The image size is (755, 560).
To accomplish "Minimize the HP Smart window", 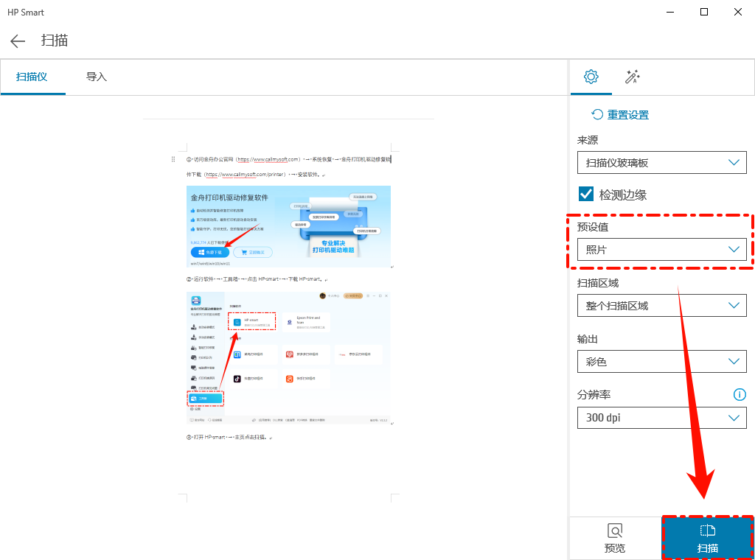I will coord(669,12).
